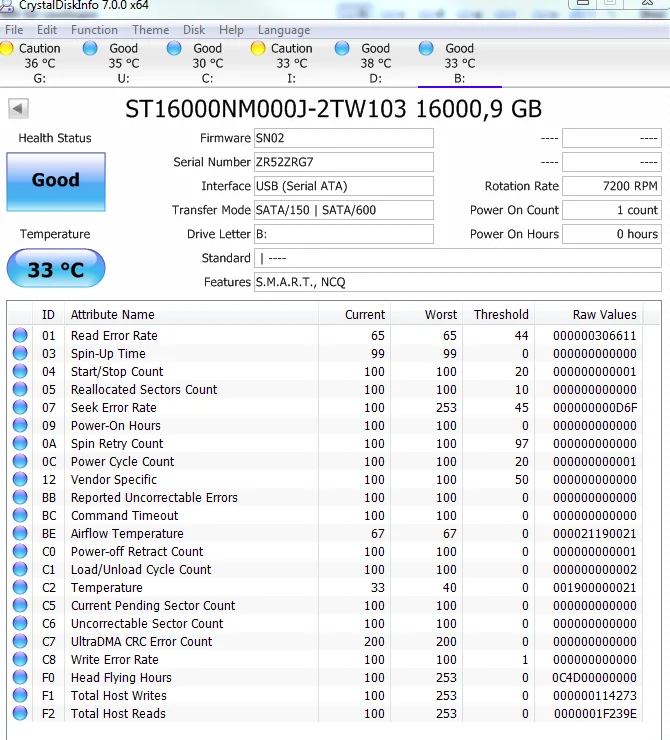Click the Drive Letter field B:

pos(343,234)
